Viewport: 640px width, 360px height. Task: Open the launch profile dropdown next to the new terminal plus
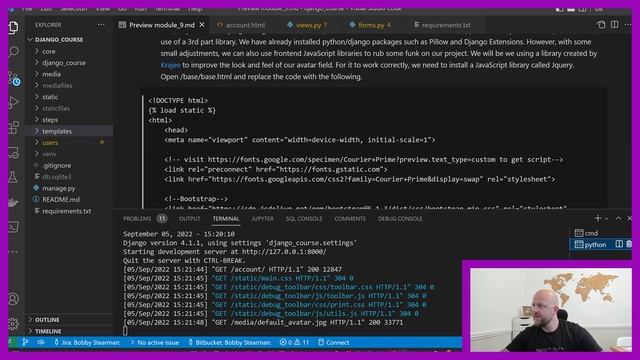click(607, 219)
